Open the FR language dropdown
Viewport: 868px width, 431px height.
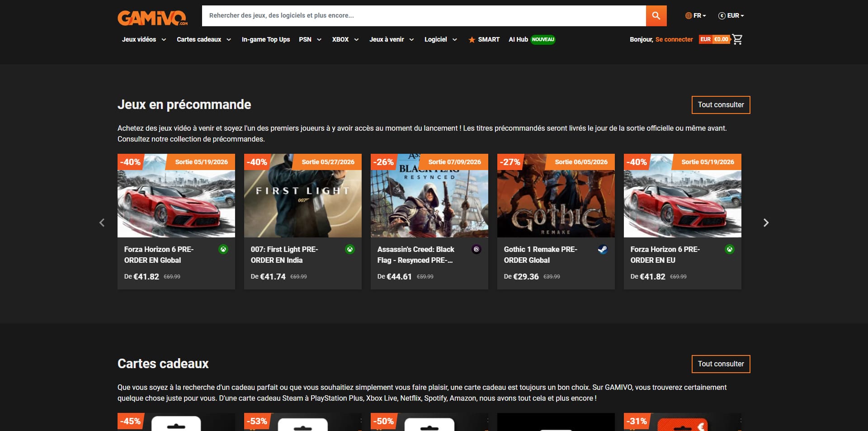pos(695,15)
